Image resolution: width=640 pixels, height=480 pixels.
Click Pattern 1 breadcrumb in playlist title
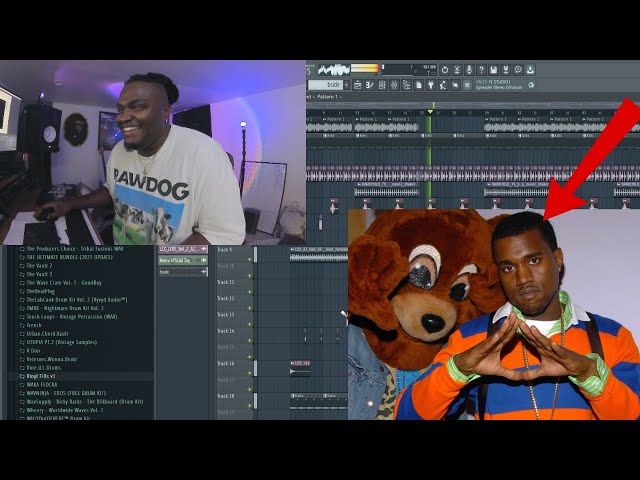pos(327,97)
